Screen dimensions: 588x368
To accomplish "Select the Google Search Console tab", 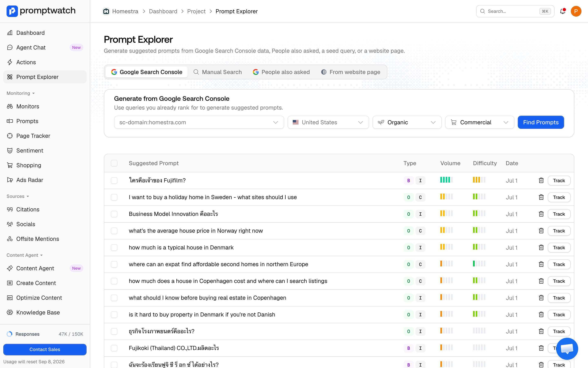I will pos(147,72).
